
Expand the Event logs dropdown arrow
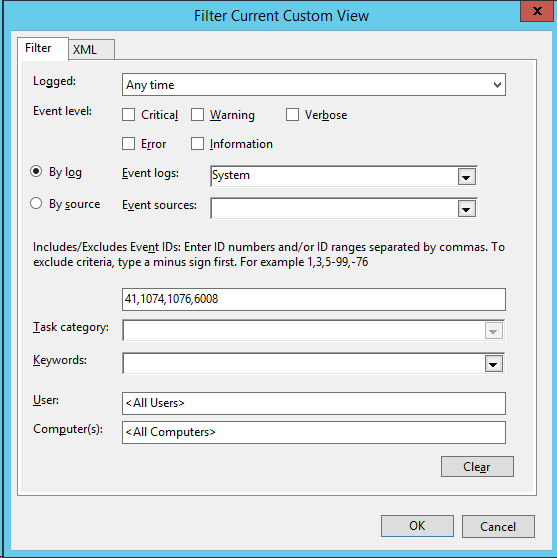pos(467,177)
